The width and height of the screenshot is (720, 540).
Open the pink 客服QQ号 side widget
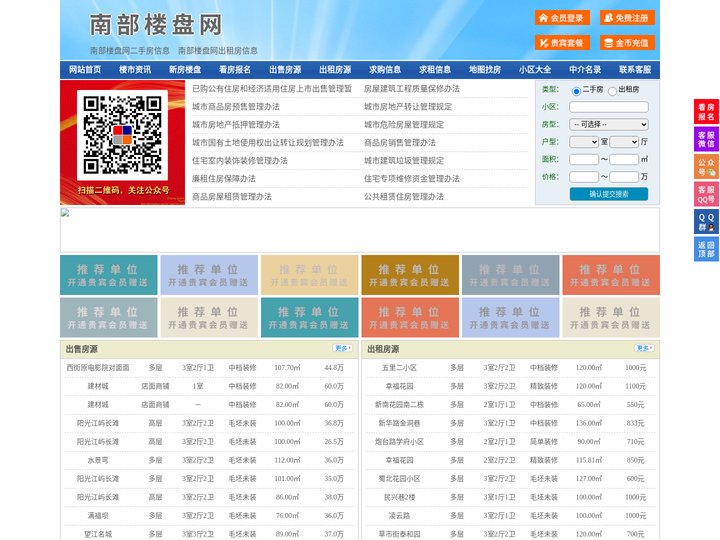706,194
